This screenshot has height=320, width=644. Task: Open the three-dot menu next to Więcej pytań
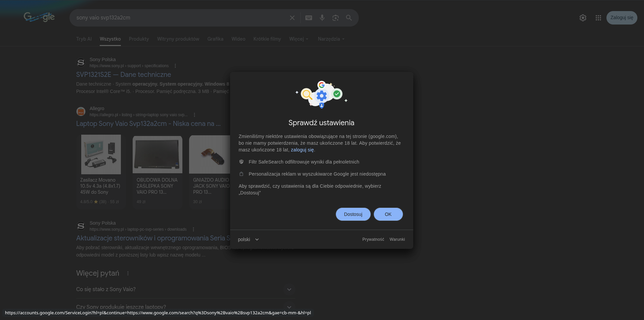(x=128, y=273)
